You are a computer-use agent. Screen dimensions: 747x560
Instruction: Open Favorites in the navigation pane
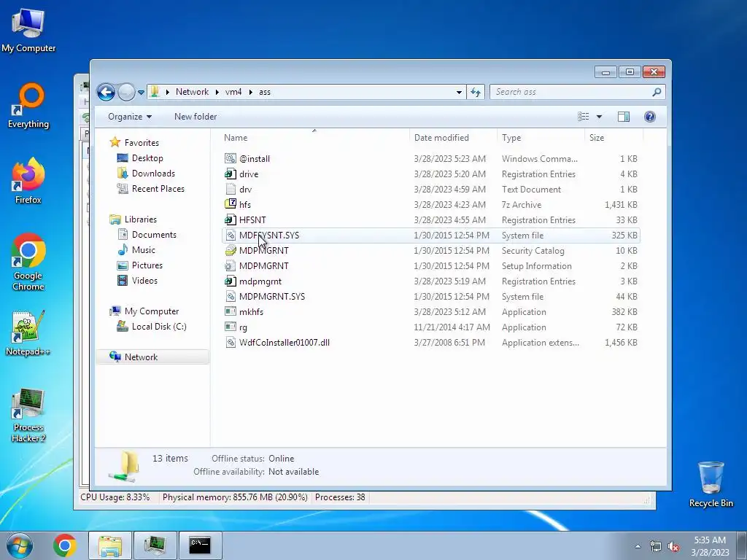(142, 142)
